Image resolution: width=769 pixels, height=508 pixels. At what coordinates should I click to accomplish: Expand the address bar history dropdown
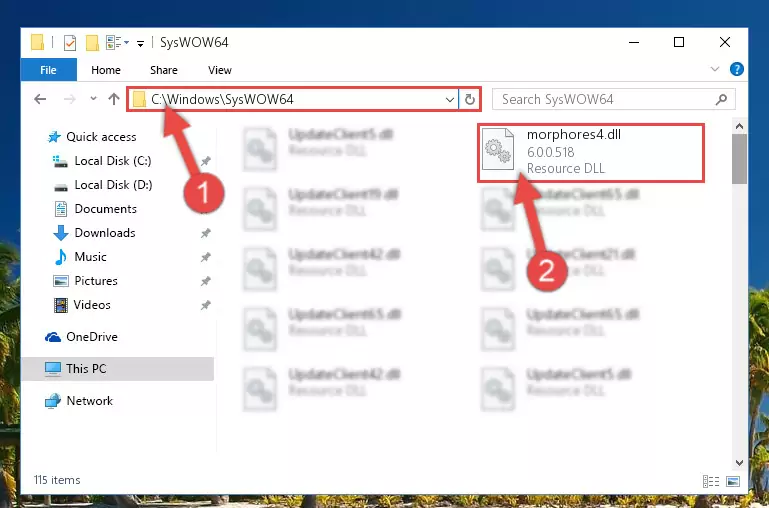(449, 100)
